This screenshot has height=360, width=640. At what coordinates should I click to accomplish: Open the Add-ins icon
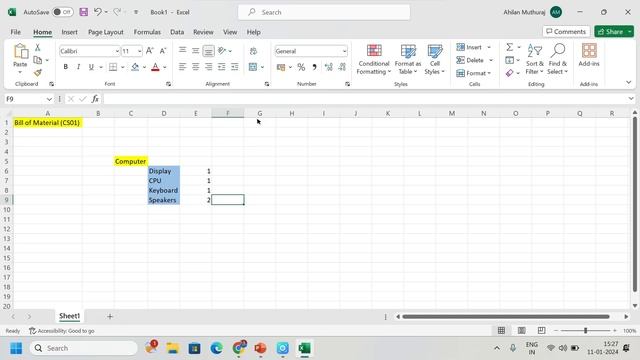point(589,51)
